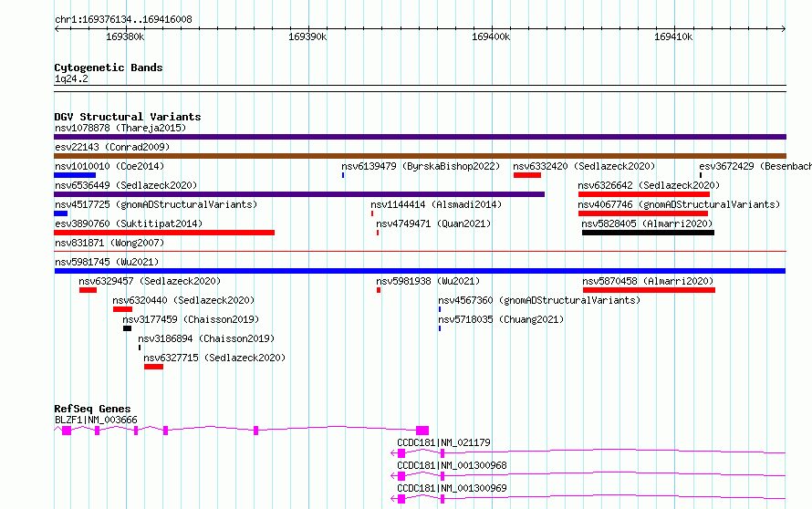The image size is (812, 509).
Task: Select the red nsv6320440 variant bar
Action: pyautogui.click(x=123, y=309)
